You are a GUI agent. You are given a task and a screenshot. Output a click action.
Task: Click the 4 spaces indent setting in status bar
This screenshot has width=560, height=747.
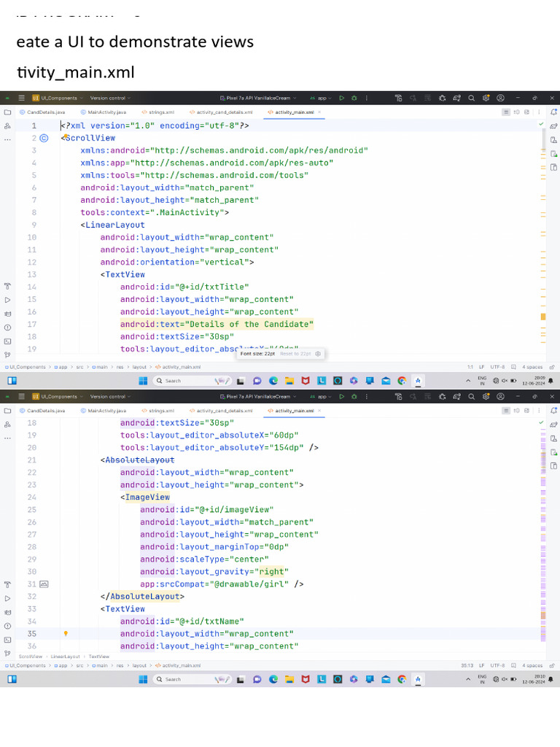point(532,367)
